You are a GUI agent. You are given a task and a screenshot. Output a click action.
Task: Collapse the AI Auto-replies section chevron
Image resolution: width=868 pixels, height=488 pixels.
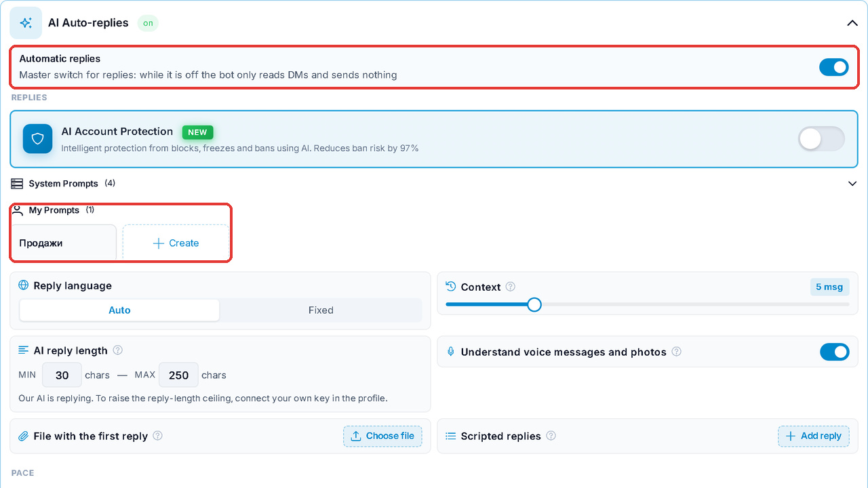(x=852, y=23)
